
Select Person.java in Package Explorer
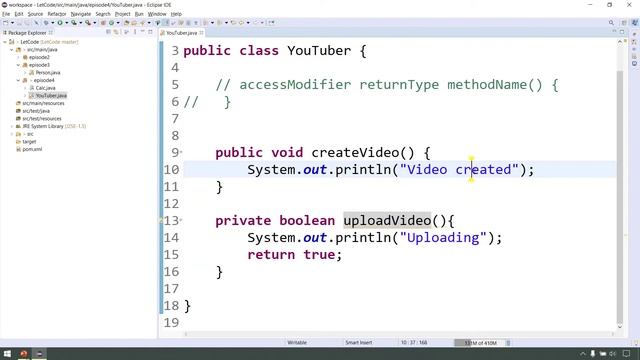coord(48,73)
